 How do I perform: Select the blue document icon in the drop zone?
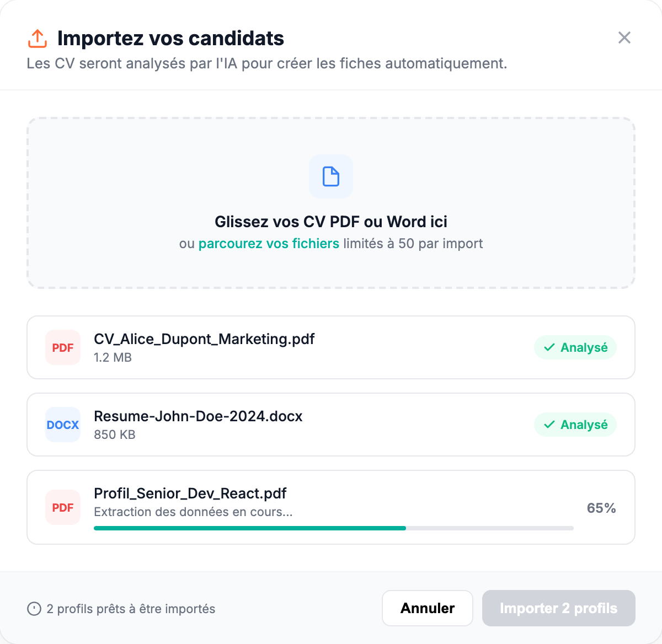tap(330, 176)
